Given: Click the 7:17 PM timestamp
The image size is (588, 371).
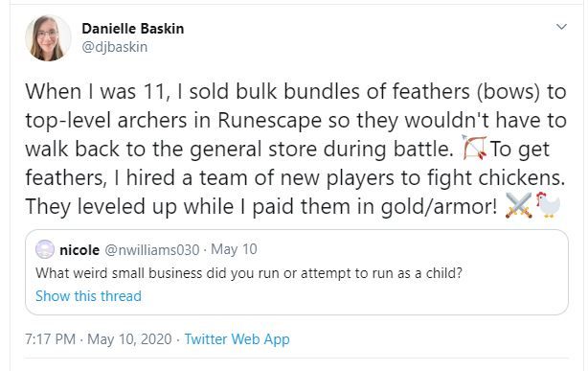Looking at the screenshot, I should coord(50,339).
